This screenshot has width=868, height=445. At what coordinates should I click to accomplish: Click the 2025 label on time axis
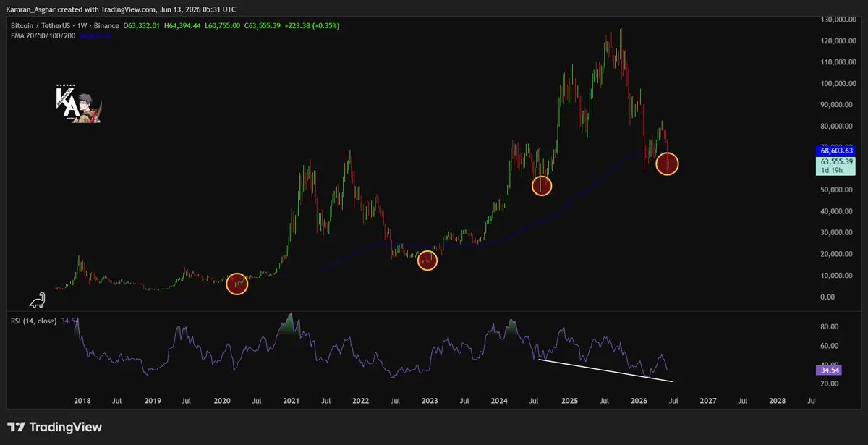569,400
